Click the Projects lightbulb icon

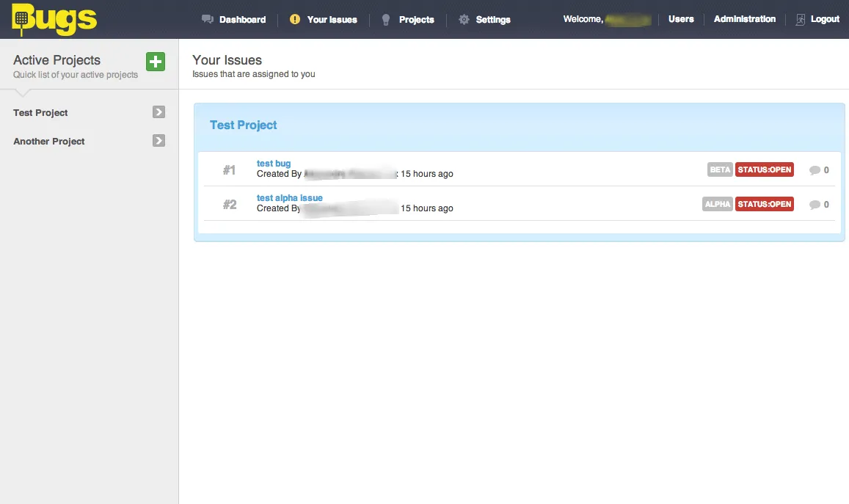pos(385,20)
